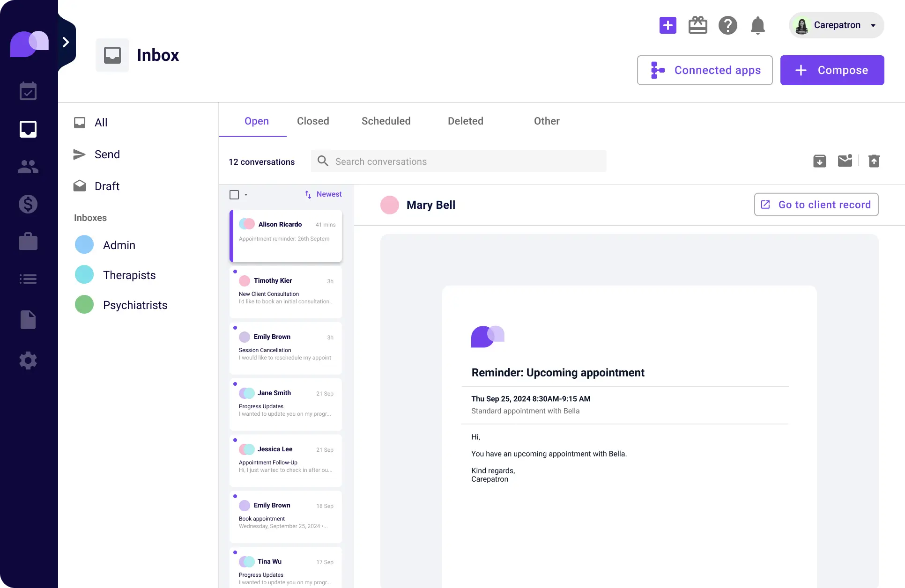Open the select-all checkbox dropdown arrow
Image resolution: width=905 pixels, height=588 pixels.
[246, 195]
